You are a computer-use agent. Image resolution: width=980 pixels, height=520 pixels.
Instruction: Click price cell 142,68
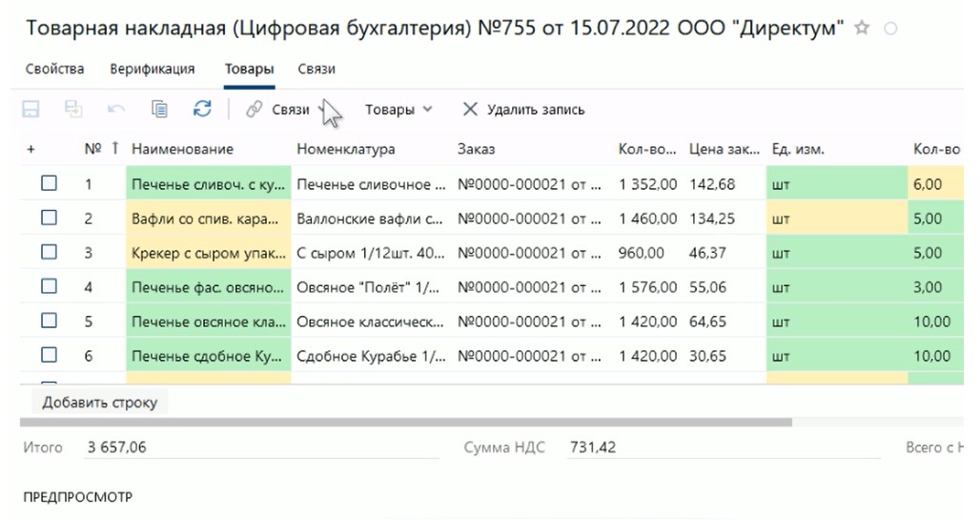tap(712, 184)
